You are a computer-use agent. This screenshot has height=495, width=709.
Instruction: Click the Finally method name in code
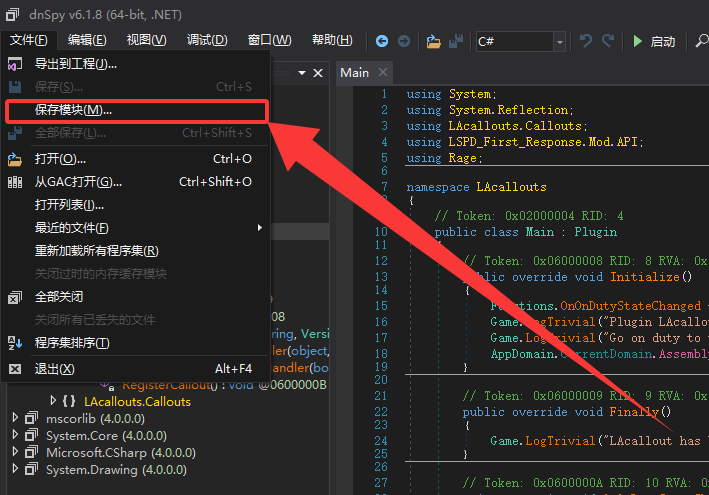tap(634, 412)
